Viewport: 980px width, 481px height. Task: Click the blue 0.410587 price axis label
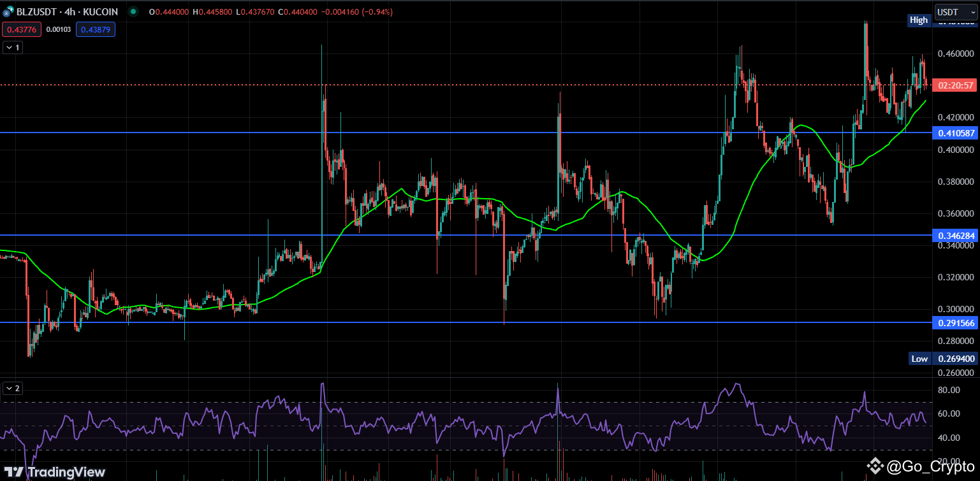tap(955, 133)
